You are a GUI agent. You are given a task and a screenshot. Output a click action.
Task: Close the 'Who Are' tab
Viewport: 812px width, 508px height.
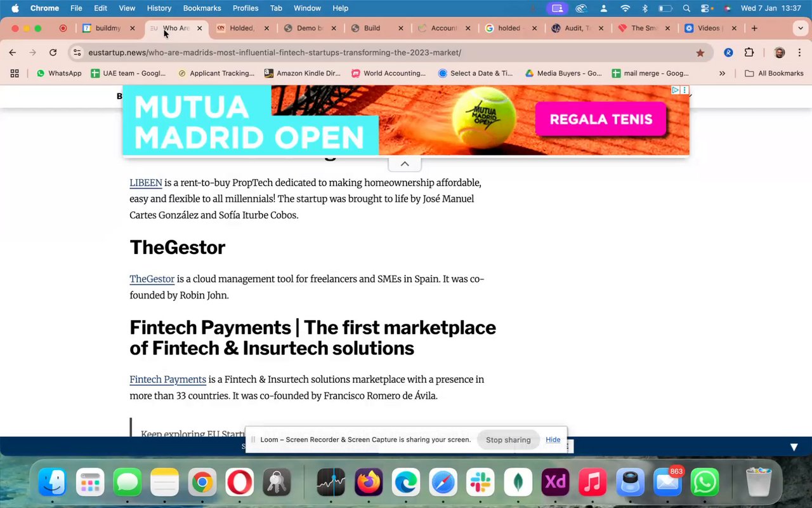(x=199, y=28)
